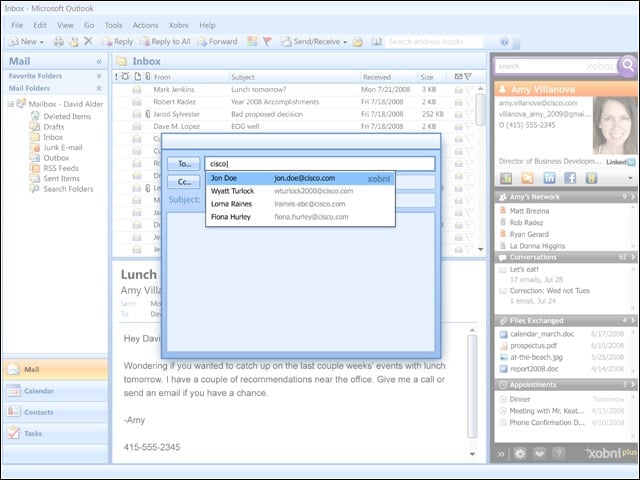Image resolution: width=640 pixels, height=480 pixels.
Task: Click the LinkedIn icon in Xobni panel
Action: [x=549, y=178]
